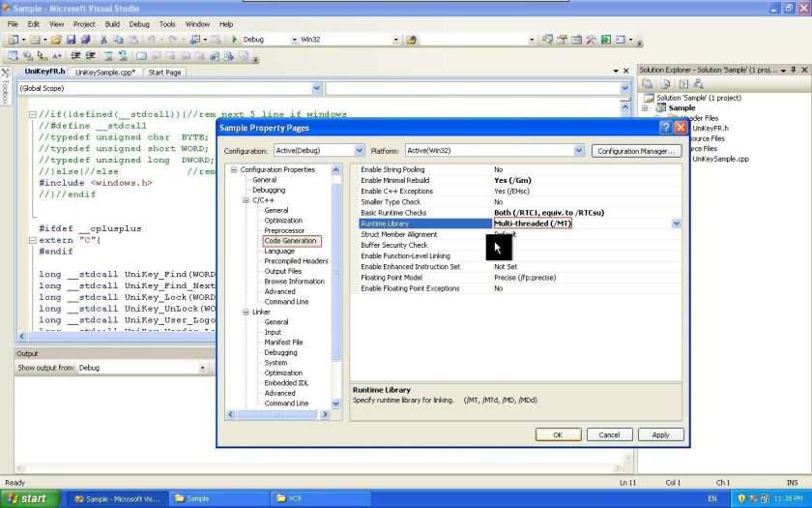
Task: Select Code Generation in the C/C++ tree
Action: coord(291,241)
